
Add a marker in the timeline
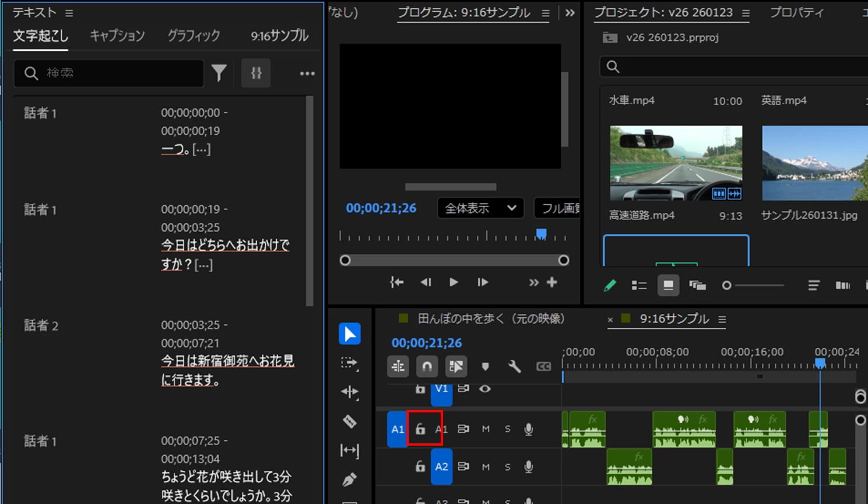pyautogui.click(x=485, y=366)
